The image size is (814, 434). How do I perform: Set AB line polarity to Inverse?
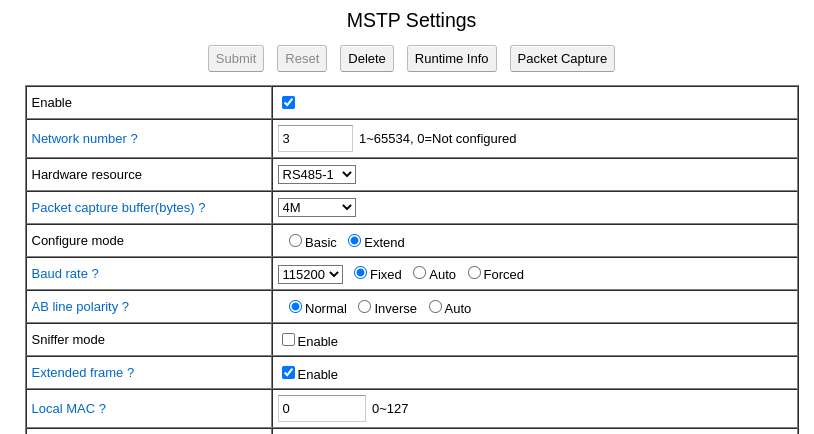(x=364, y=307)
